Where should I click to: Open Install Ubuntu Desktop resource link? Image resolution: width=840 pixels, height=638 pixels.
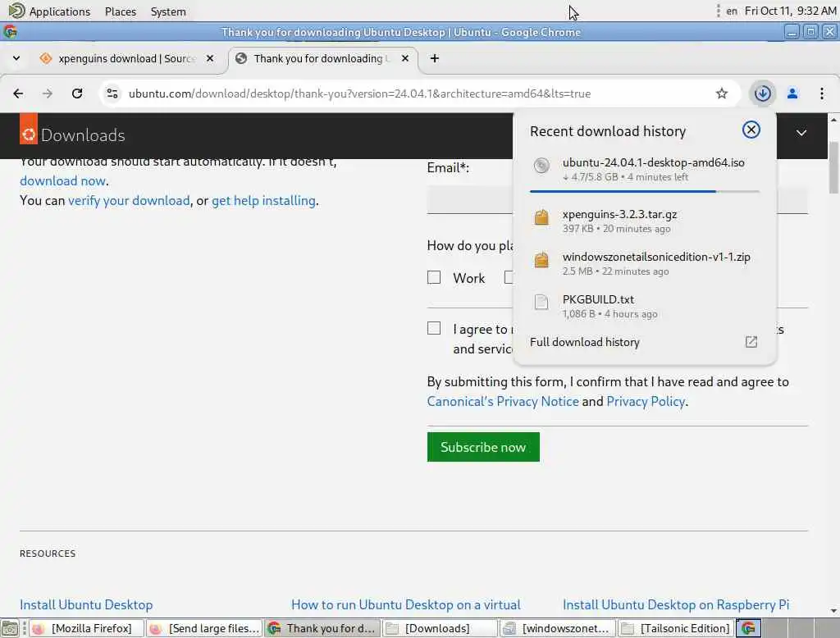click(86, 604)
